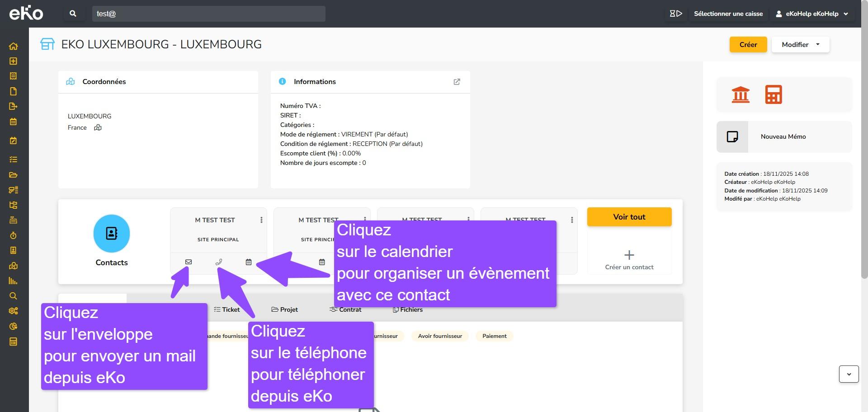The image size is (868, 412).
Task: Open three-dot menu of first contact card
Action: [x=261, y=220]
